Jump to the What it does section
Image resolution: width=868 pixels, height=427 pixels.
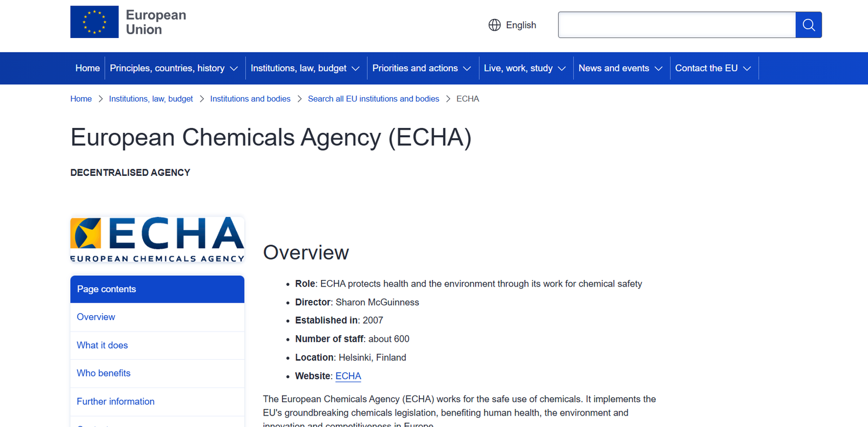click(103, 345)
